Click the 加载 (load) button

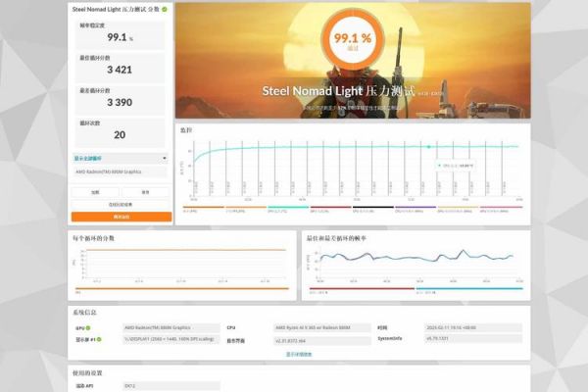pos(95,192)
